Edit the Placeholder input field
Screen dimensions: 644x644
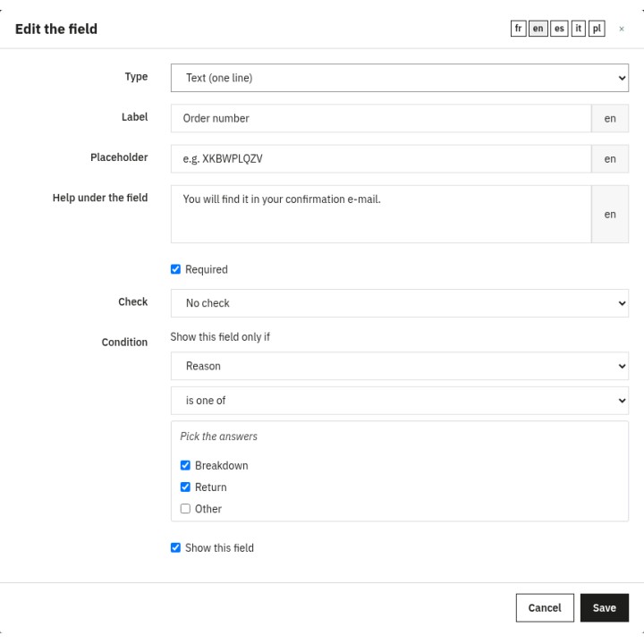381,158
